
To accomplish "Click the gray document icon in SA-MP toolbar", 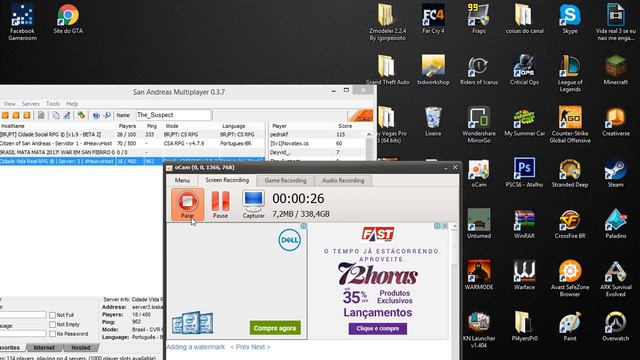I will [x=41, y=116].
